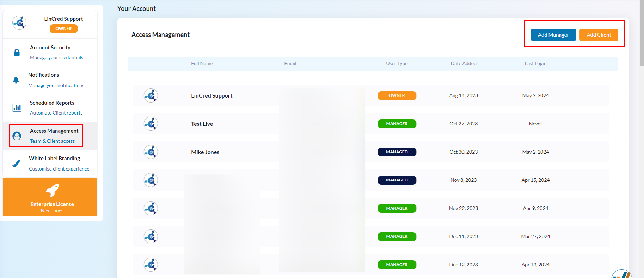
Task: Click the page's vertical scrollbar thumb
Action: pos(642,33)
